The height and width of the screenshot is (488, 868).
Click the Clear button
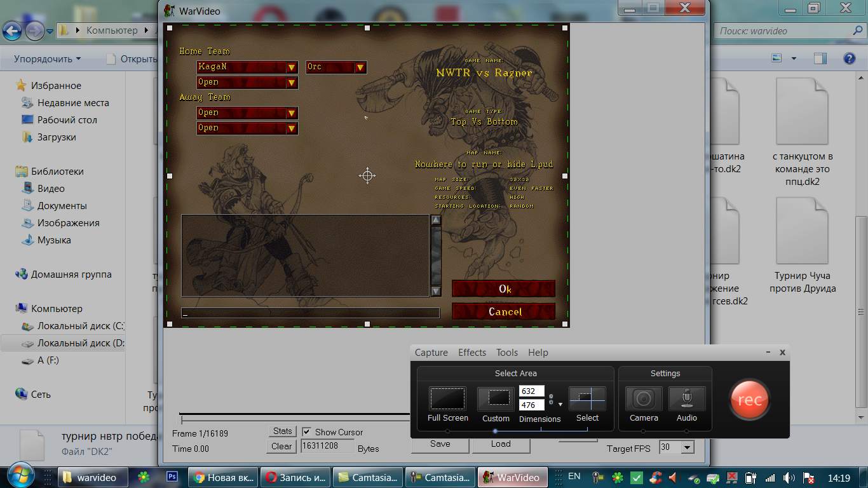click(281, 446)
